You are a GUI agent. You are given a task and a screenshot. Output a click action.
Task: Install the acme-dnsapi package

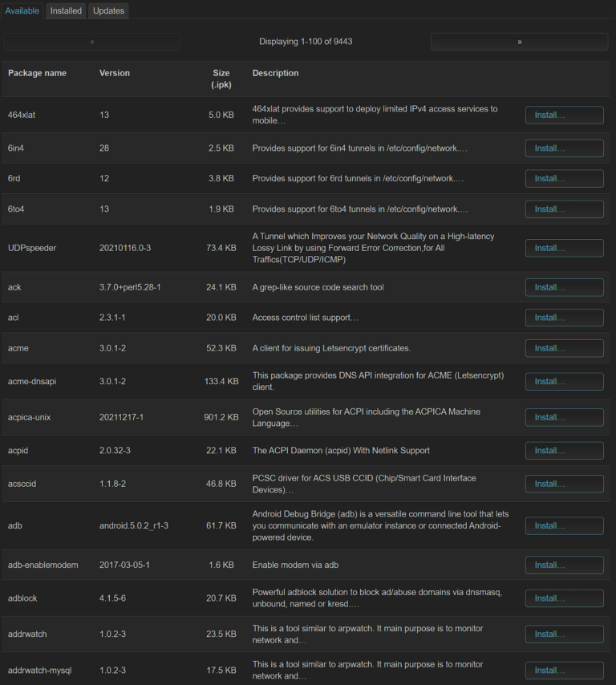coord(564,381)
